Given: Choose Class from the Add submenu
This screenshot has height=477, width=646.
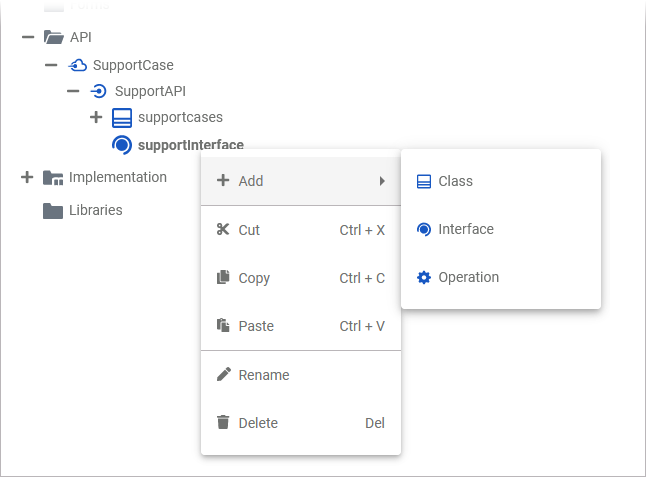Looking at the screenshot, I should point(455,181).
